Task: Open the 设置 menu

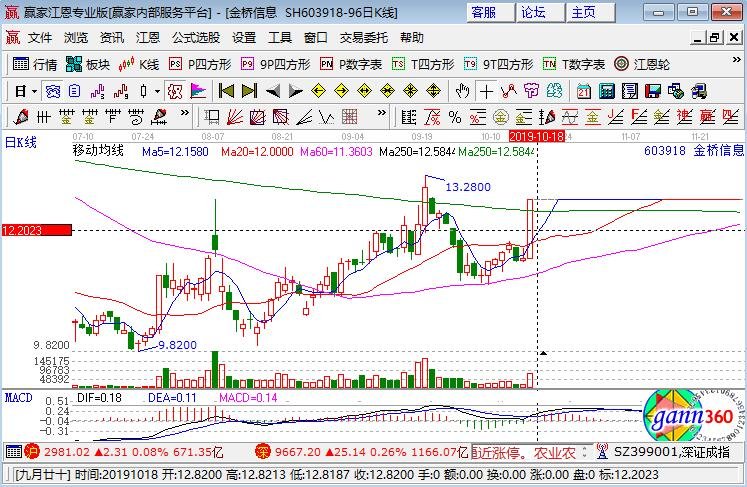Action: [x=244, y=38]
